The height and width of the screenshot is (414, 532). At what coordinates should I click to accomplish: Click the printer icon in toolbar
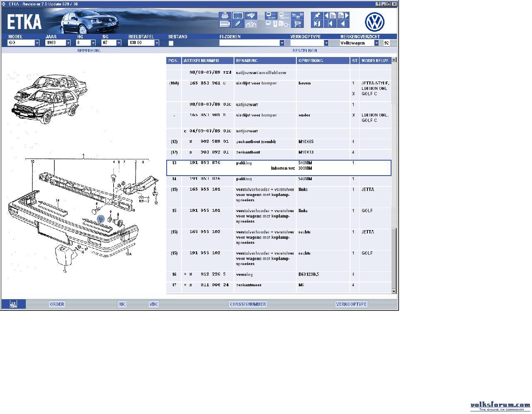[x=225, y=16]
